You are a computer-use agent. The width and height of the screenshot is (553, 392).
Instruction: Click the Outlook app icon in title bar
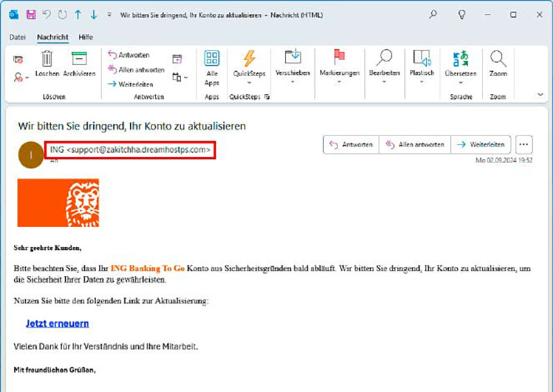click(14, 15)
